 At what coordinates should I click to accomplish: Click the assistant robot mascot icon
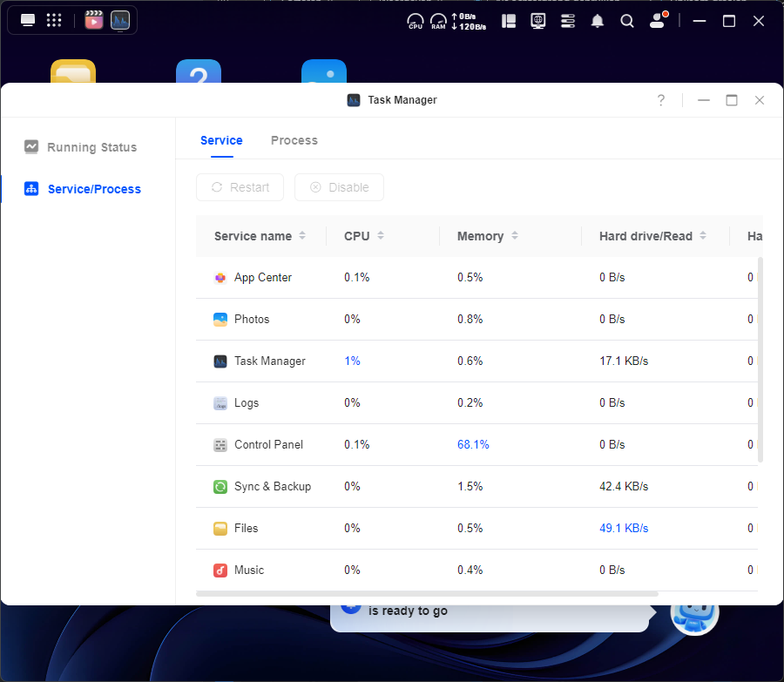click(x=694, y=612)
